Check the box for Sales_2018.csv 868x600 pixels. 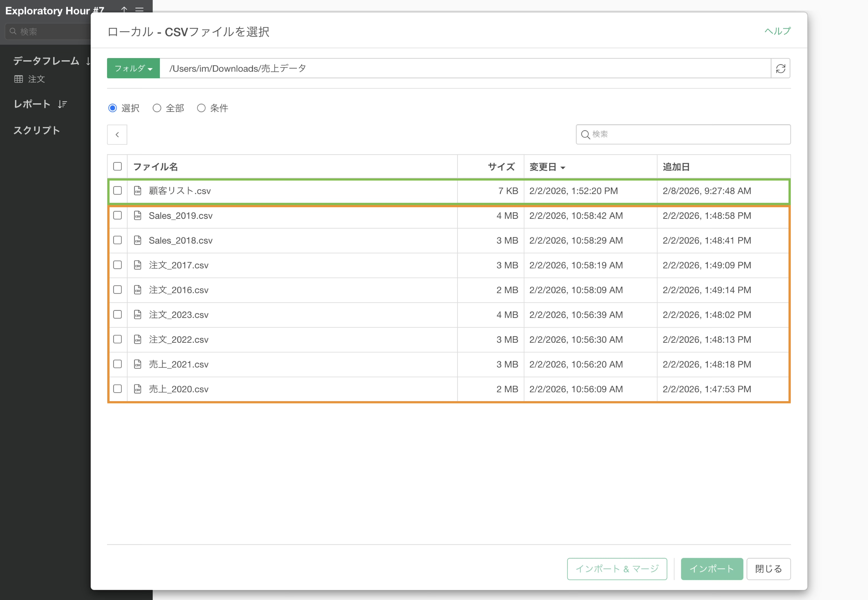[x=117, y=240]
